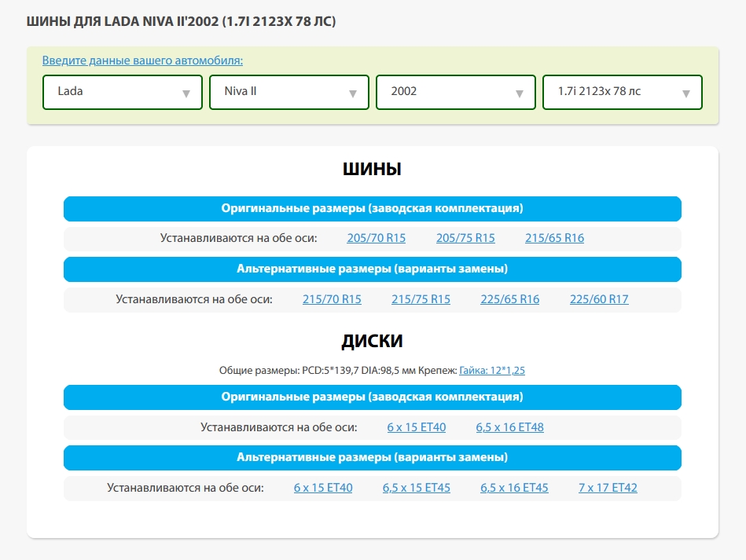Viewport: 746px width, 560px height.
Task: Open the 225/60 R17 alternative tire link
Action: point(600,299)
